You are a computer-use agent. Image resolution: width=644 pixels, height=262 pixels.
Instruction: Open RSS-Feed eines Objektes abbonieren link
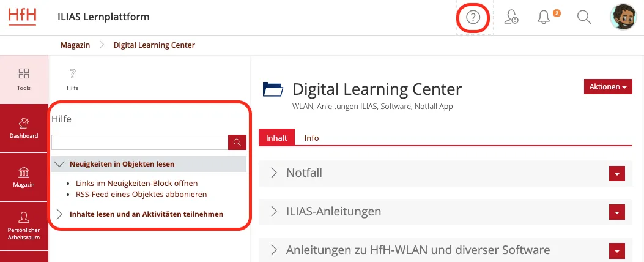tap(141, 194)
